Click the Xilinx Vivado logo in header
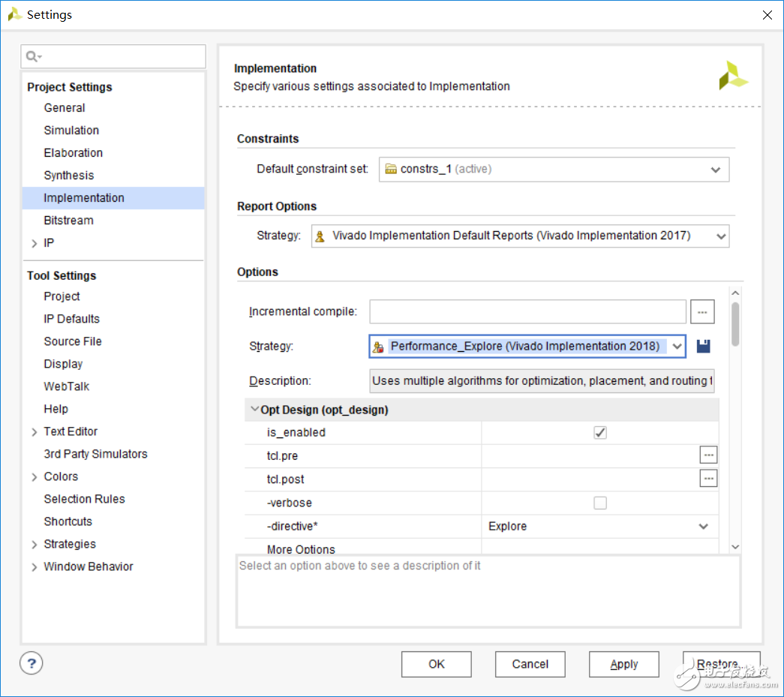Image resolution: width=784 pixels, height=697 pixels. pos(733,77)
